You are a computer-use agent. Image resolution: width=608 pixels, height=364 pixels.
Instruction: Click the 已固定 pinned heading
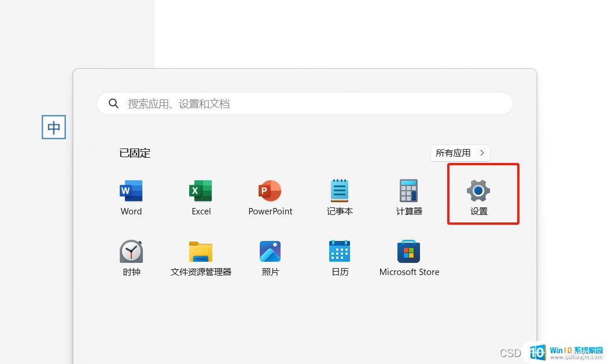tap(135, 153)
